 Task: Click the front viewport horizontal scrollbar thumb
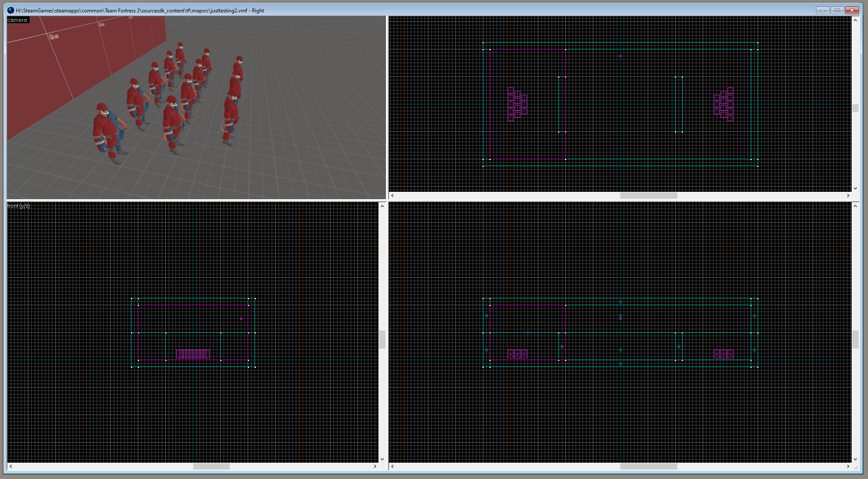pyautogui.click(x=211, y=466)
